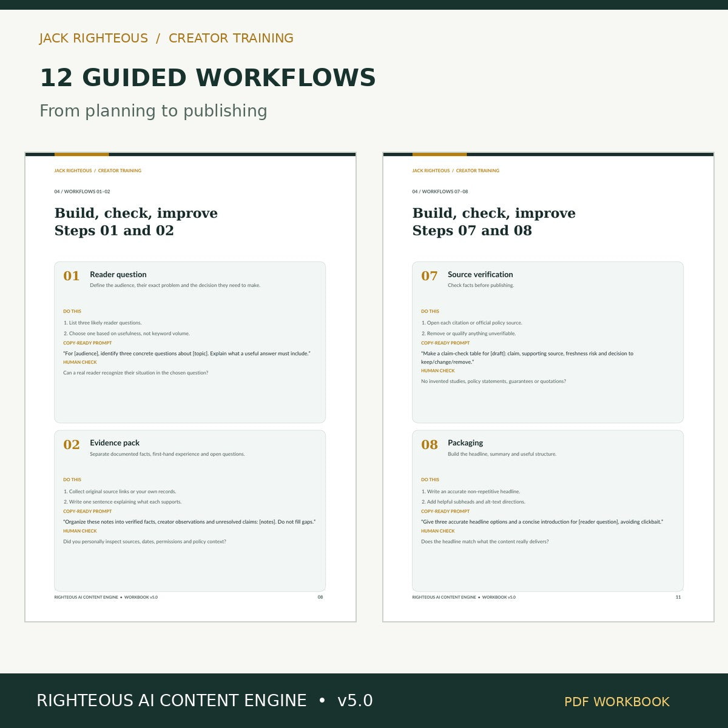The width and height of the screenshot is (728, 728).
Task: Click "DO THIS" label in the Source verification card
Action: coord(430,311)
